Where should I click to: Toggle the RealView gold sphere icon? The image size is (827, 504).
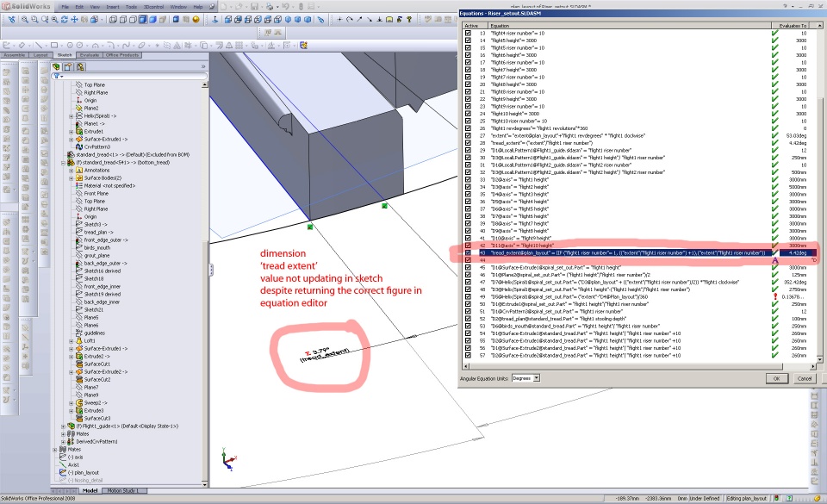(196, 20)
